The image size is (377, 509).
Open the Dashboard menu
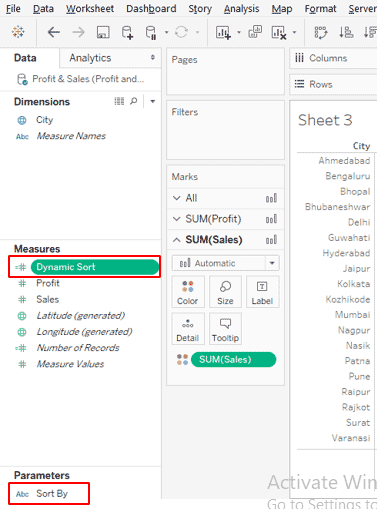[151, 9]
